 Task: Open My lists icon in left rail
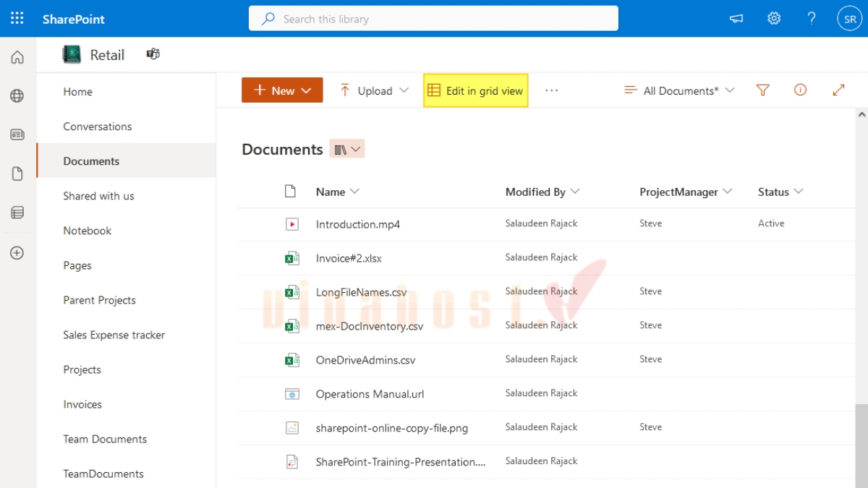17,213
